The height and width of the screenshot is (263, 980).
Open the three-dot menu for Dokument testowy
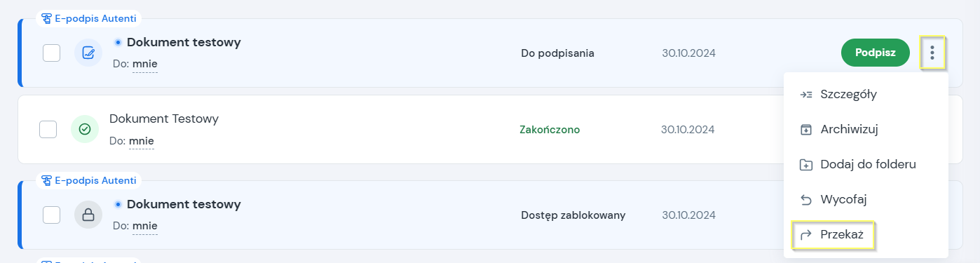(932, 53)
